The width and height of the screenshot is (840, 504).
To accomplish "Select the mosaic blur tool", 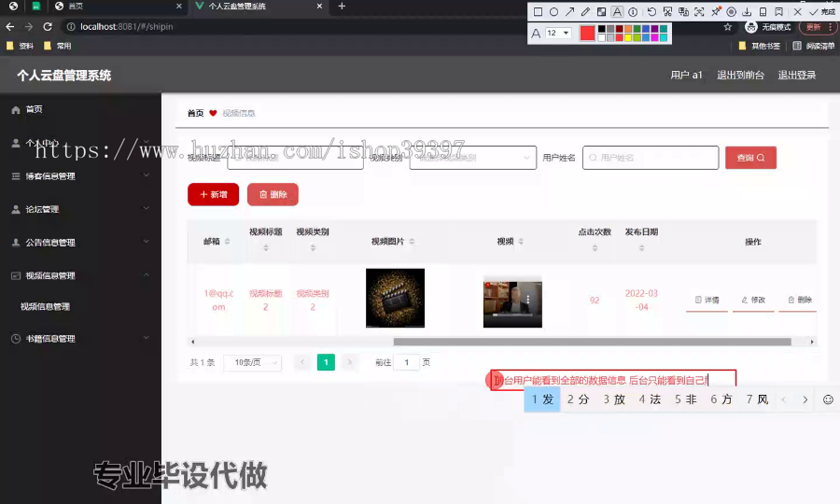I will click(602, 12).
